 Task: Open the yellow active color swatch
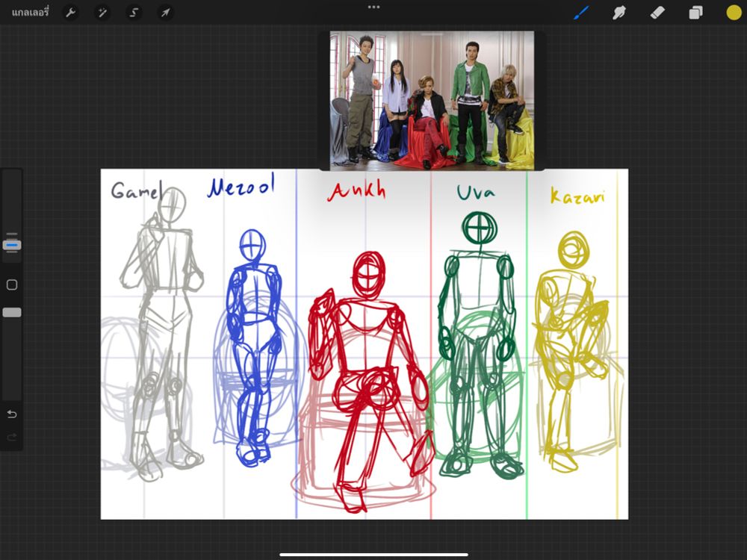point(734,13)
